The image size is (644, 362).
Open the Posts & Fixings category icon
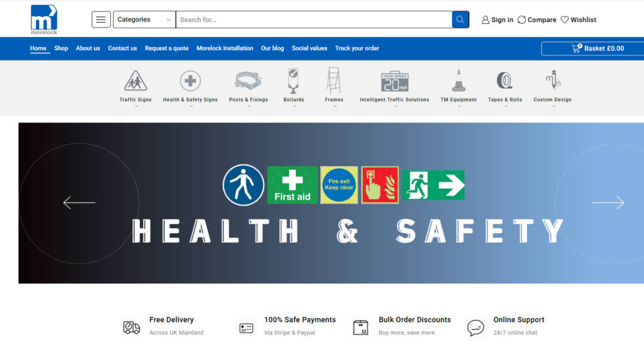coord(248,81)
